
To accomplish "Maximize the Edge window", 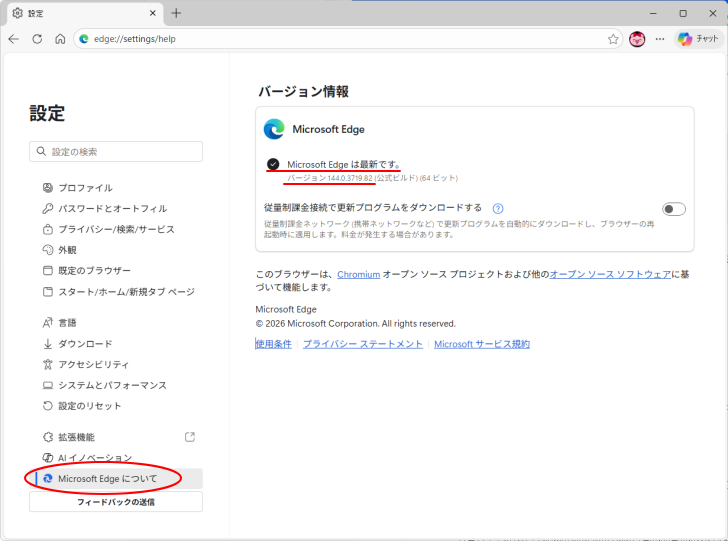I will point(683,13).
